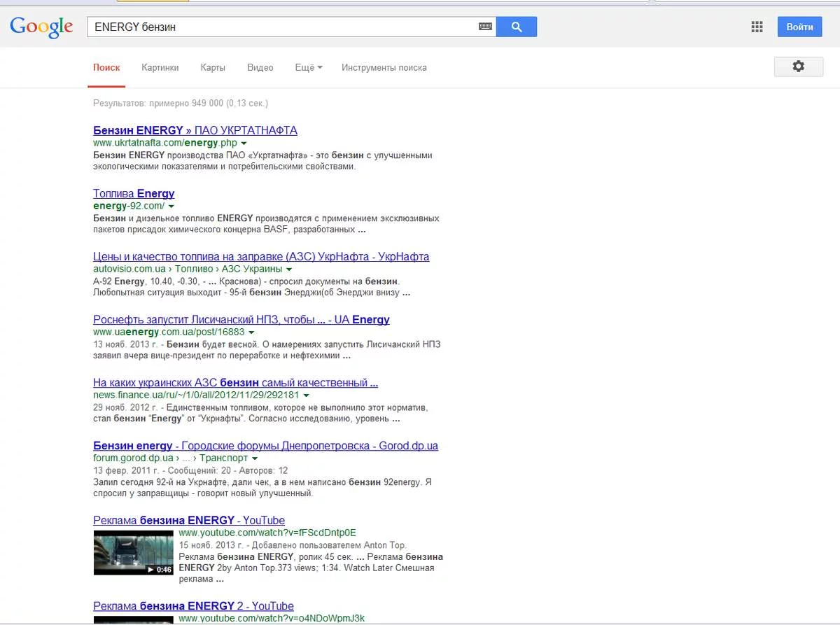This screenshot has width=840, height=625.
Task: Open dropdown arrow beside energy-92.com
Action: tap(171, 206)
